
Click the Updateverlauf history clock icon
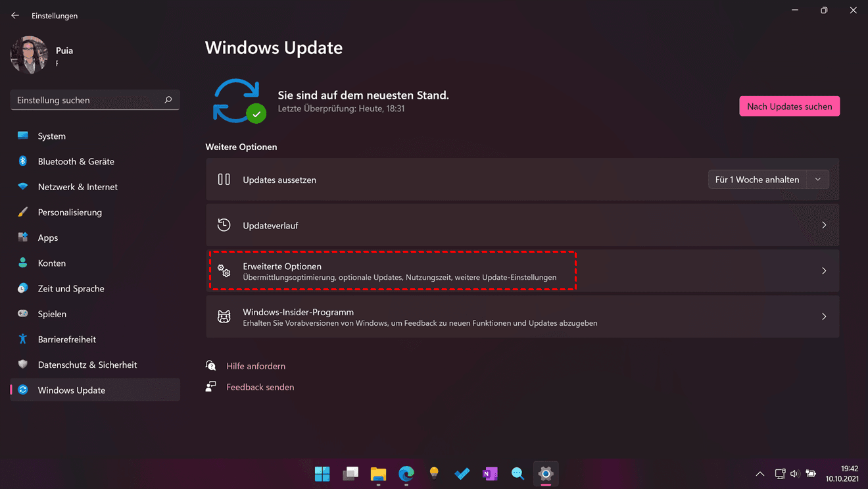point(224,225)
